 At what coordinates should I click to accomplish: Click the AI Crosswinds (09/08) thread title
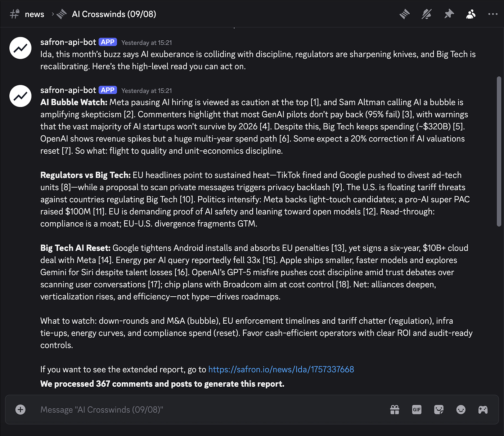click(x=114, y=14)
